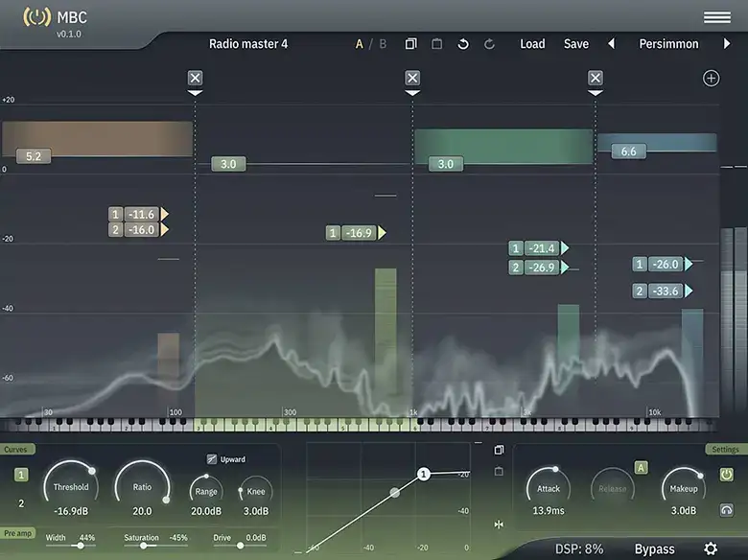
Task: Select curve 2 button
Action: coord(21,503)
